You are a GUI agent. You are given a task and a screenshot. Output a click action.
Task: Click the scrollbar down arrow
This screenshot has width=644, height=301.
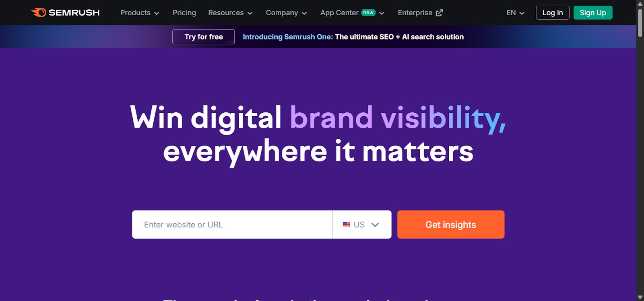[x=640, y=297]
